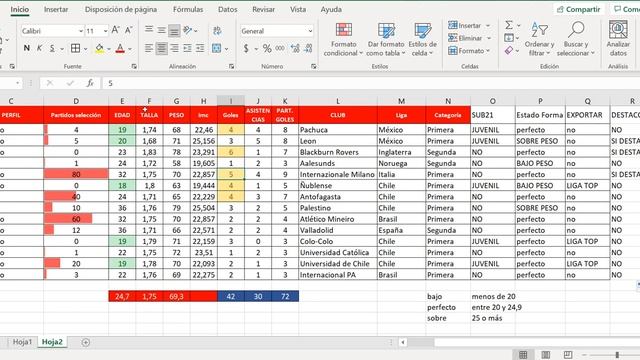The image size is (640, 360).
Task: Increase decimal places
Action: 295,49
